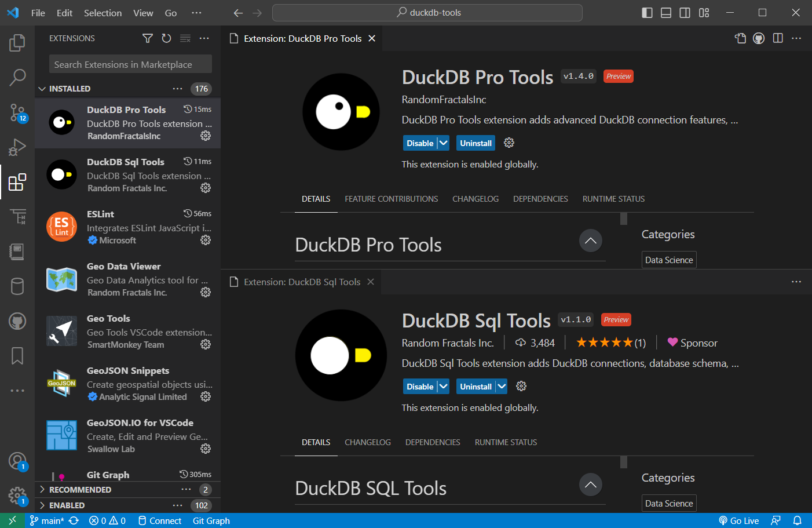
Task: Switch to RUNTIME STATUS tab of DuckDB Pro Tools
Action: [613, 199]
